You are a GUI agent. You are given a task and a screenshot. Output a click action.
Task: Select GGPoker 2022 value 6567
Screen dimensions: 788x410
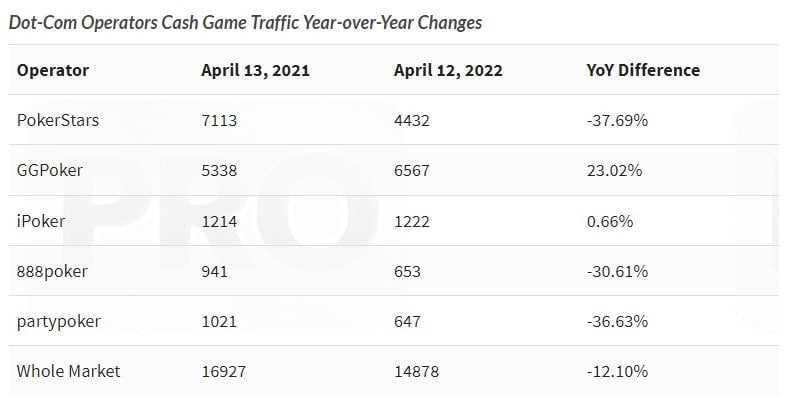point(412,170)
